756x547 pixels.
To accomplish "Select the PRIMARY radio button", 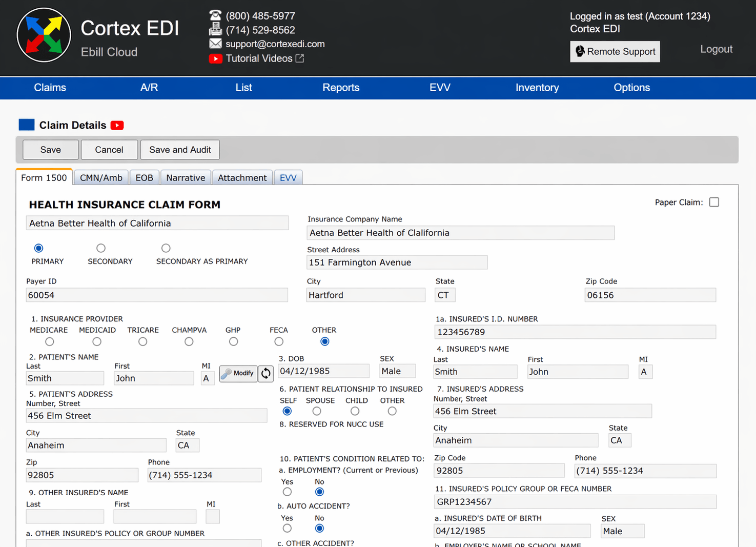I will [x=38, y=248].
